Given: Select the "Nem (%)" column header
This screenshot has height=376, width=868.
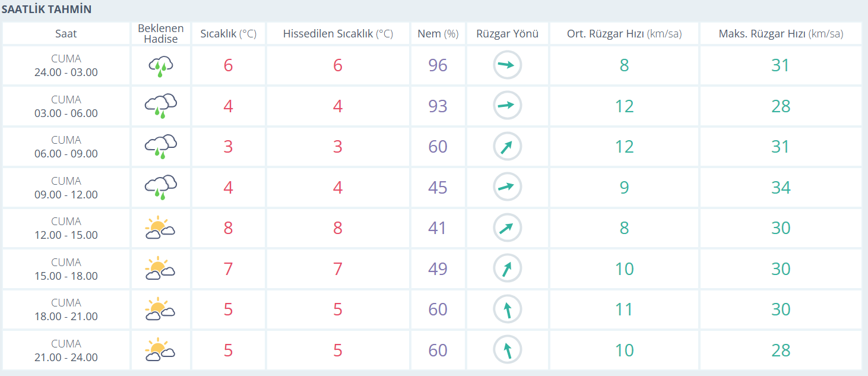Looking at the screenshot, I should click(438, 34).
